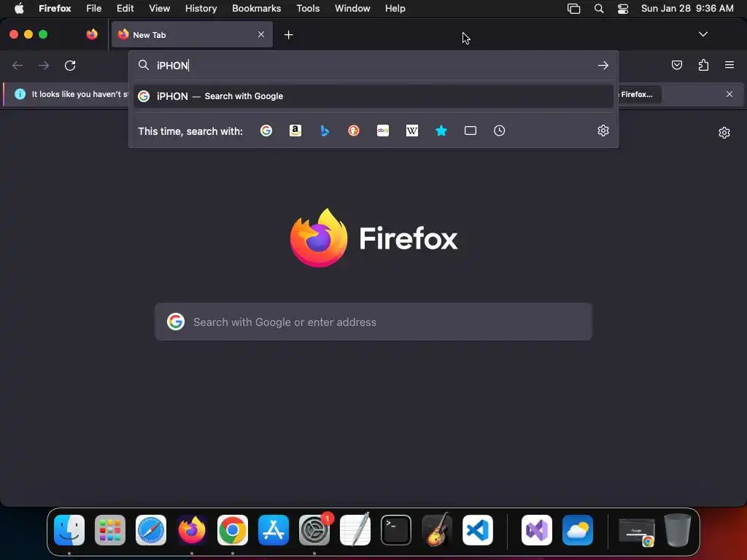Screen dimensions: 747x560
Task: Click the Go arrow in address bar
Action: coord(603,65)
